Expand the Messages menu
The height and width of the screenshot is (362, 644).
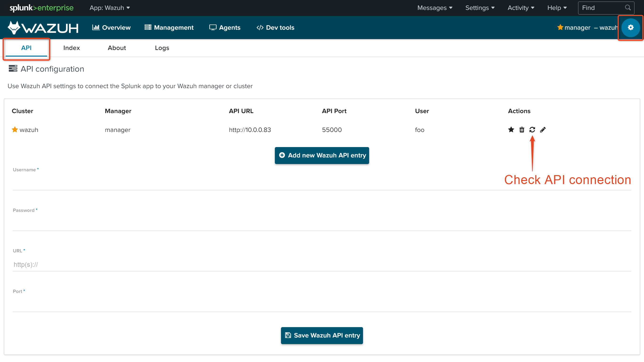(x=435, y=8)
